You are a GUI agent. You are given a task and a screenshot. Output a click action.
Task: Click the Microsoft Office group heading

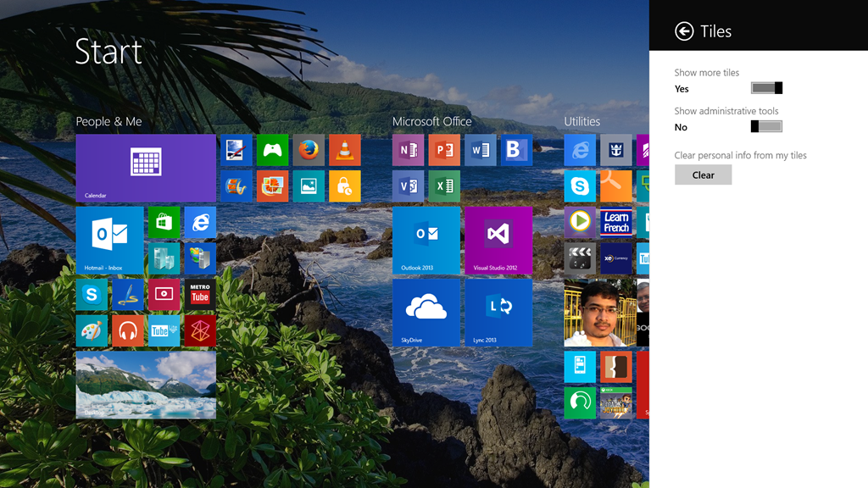(431, 121)
